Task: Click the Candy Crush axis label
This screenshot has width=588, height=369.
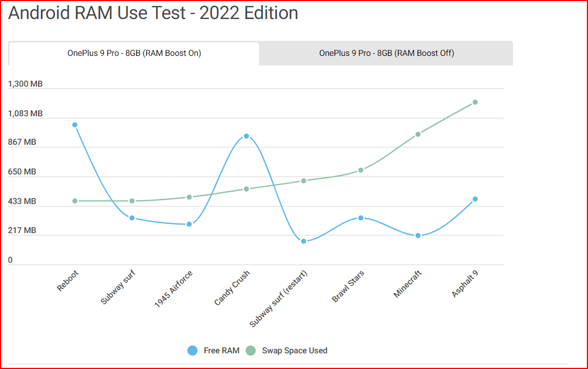Action: (232, 288)
